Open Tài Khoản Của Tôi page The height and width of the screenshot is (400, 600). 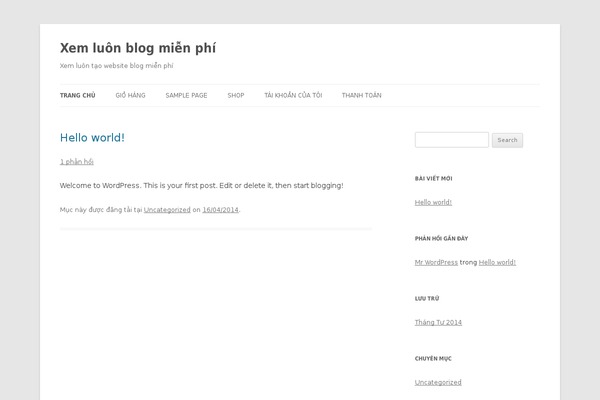click(x=293, y=95)
